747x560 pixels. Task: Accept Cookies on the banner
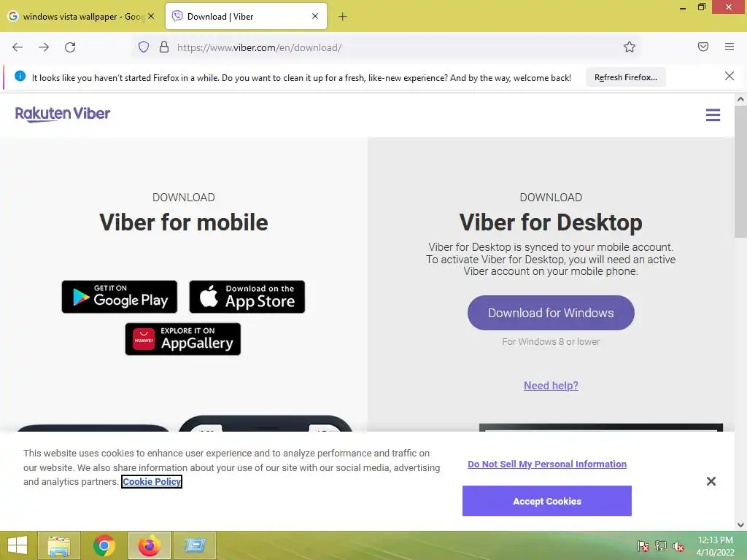547,501
